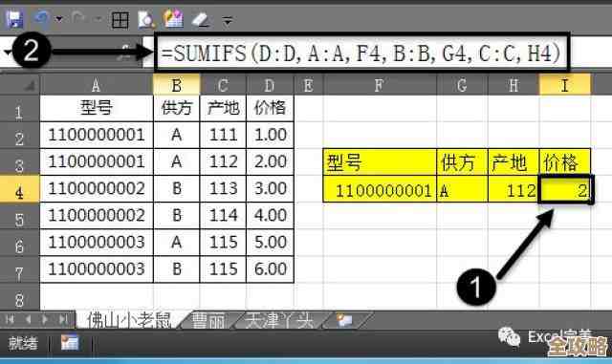Viewport: 612px width, 364px height.
Task: Select row 7 header
Action: coord(19,270)
